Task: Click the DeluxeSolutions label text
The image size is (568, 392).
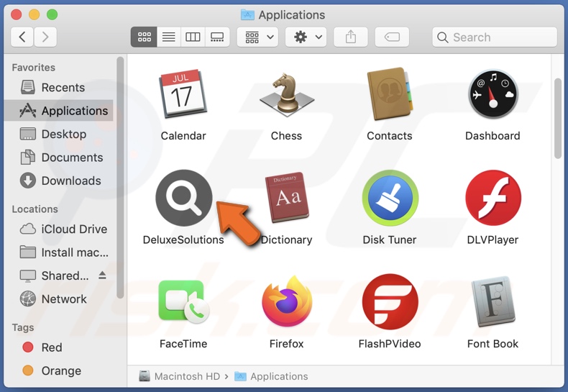Action: [183, 240]
